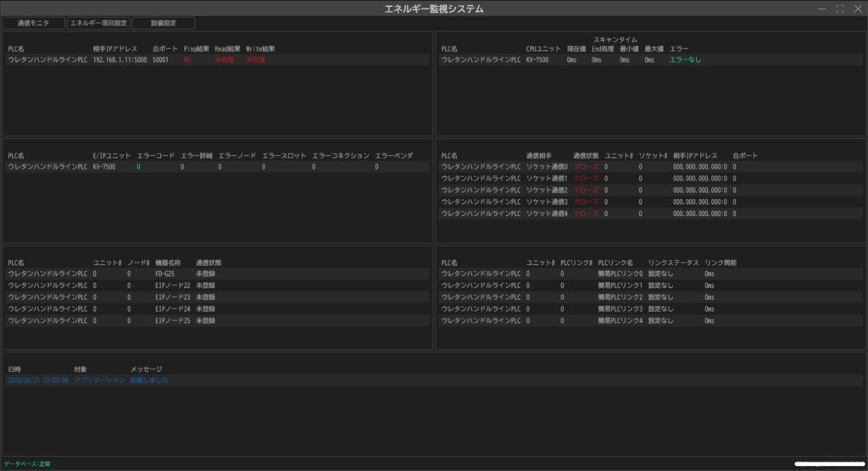Click the エラーコード column header
The height and width of the screenshot is (471, 868).
[x=156, y=156]
